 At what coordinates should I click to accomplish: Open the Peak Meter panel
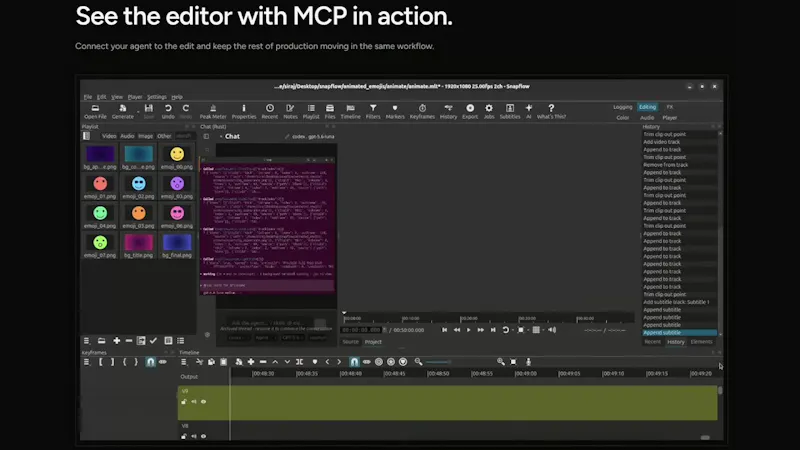pyautogui.click(x=213, y=111)
